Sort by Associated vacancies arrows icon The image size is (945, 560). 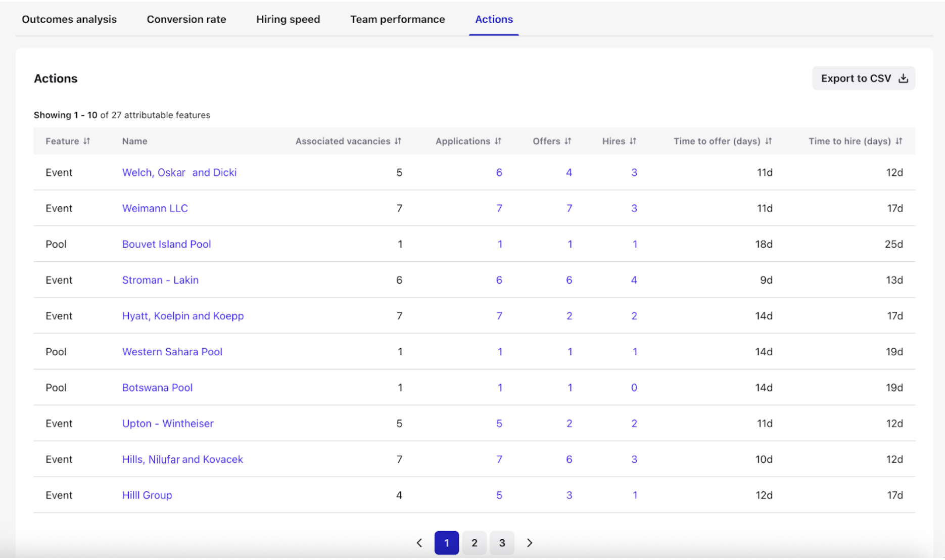(x=398, y=141)
